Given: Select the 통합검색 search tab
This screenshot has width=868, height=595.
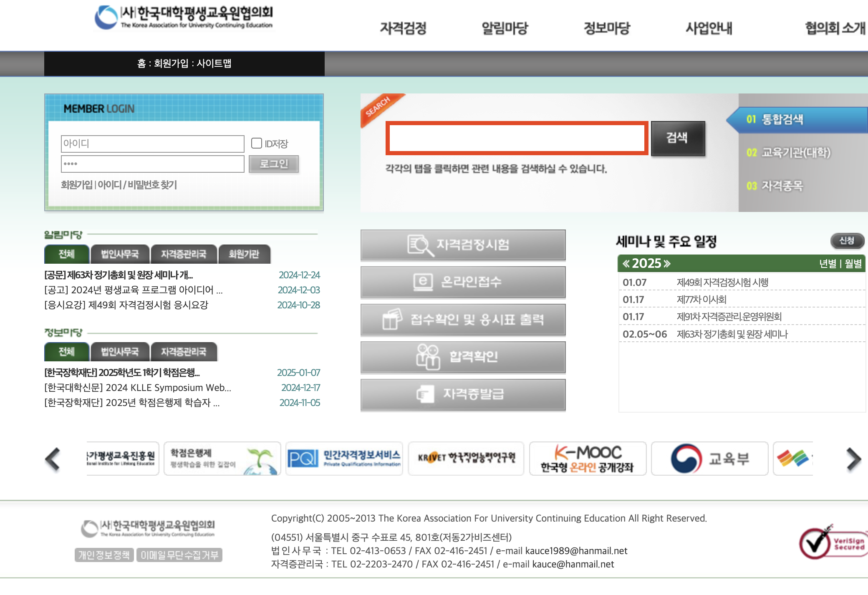Looking at the screenshot, I should point(782,120).
